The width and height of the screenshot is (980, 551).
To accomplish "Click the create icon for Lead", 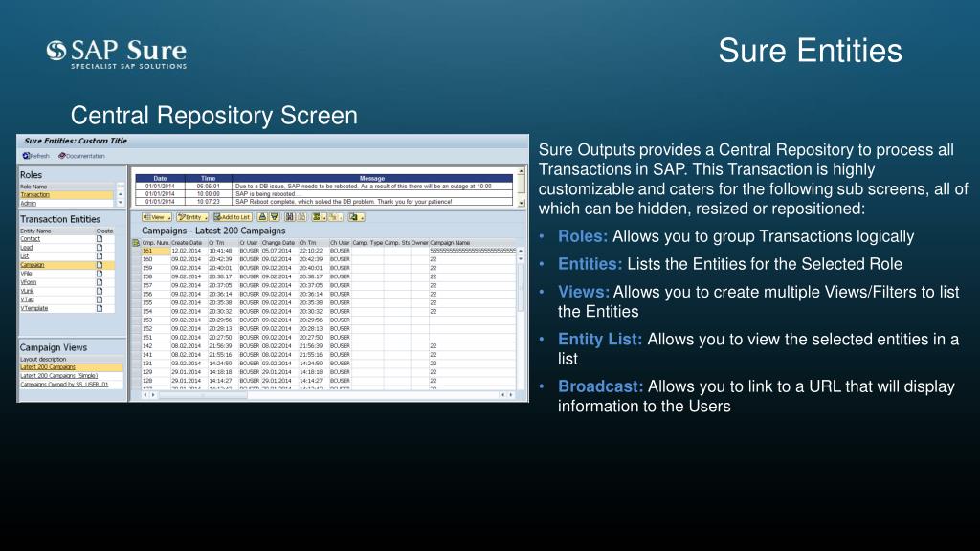I will (x=100, y=248).
